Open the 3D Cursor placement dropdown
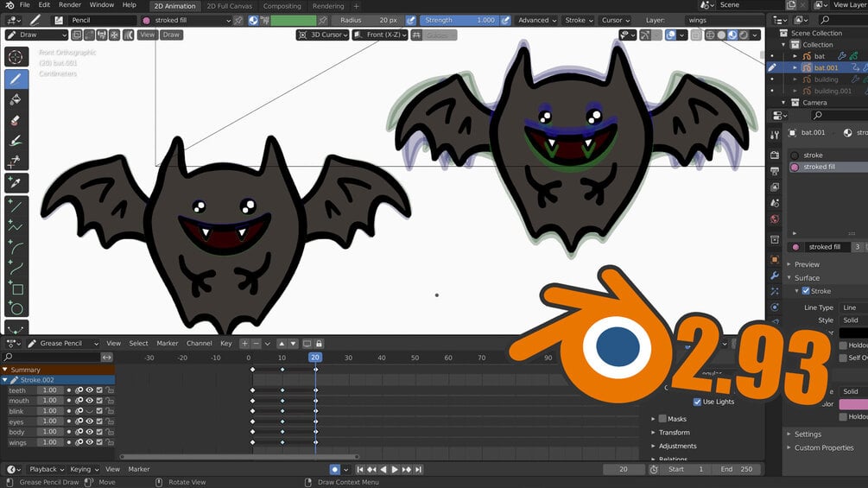Image resolution: width=868 pixels, height=488 pixels. click(323, 35)
